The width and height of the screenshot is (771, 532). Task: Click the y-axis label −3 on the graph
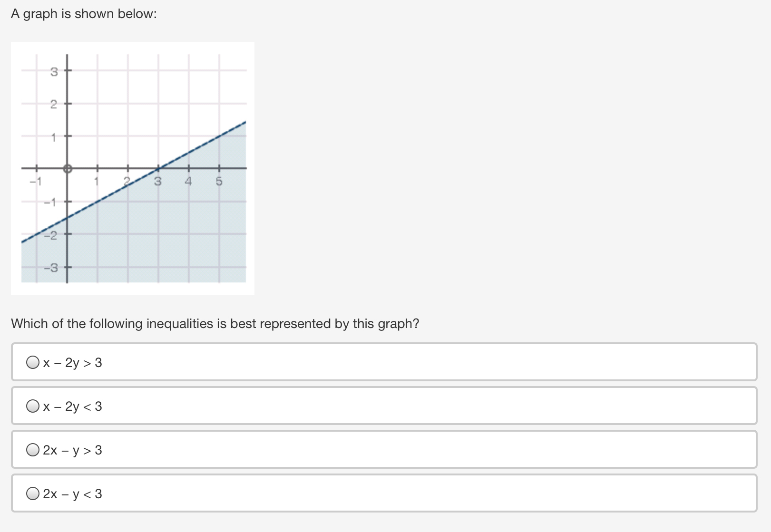click(51, 268)
